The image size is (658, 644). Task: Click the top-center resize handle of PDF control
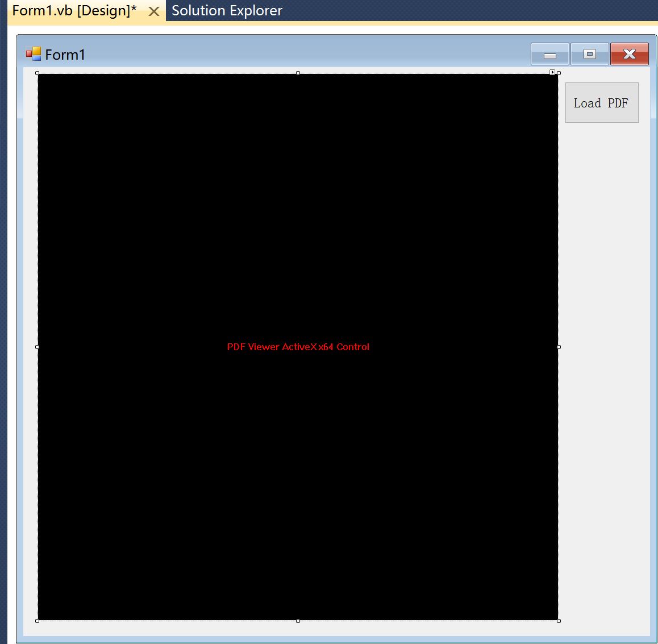click(298, 73)
